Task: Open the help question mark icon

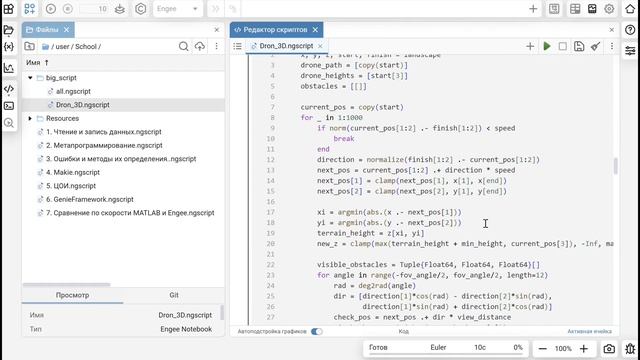Action: coord(630,30)
